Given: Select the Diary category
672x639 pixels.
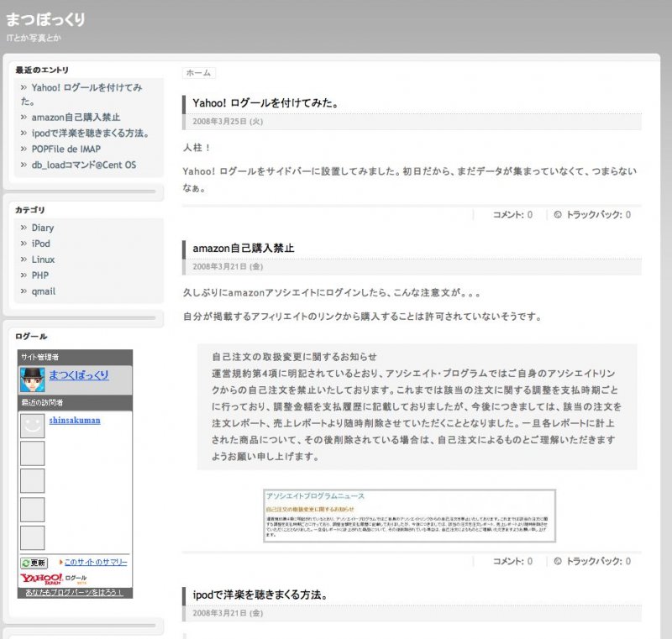Looking at the screenshot, I should 43,228.
